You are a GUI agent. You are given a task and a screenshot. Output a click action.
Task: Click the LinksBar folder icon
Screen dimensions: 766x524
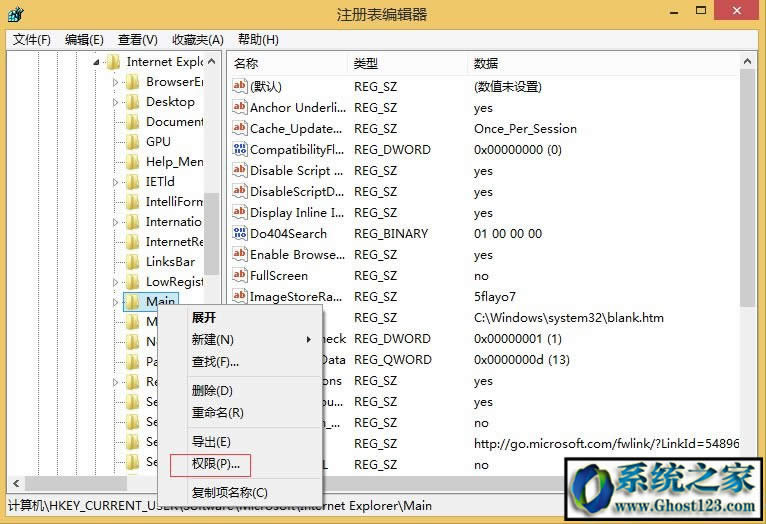132,262
